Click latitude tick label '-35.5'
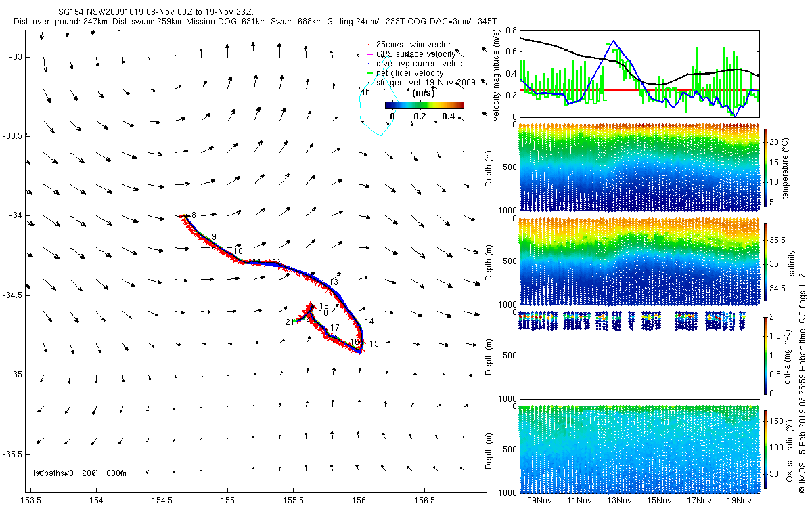 click(12, 454)
